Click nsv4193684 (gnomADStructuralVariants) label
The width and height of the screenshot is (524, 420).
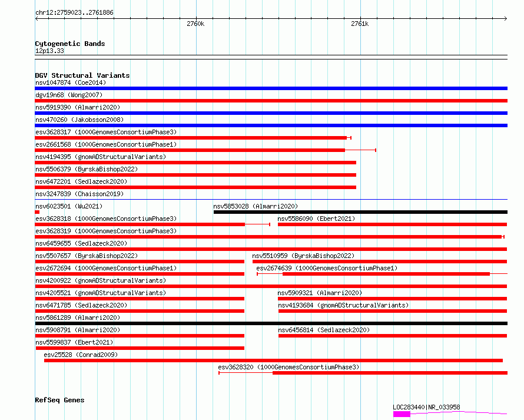click(343, 305)
